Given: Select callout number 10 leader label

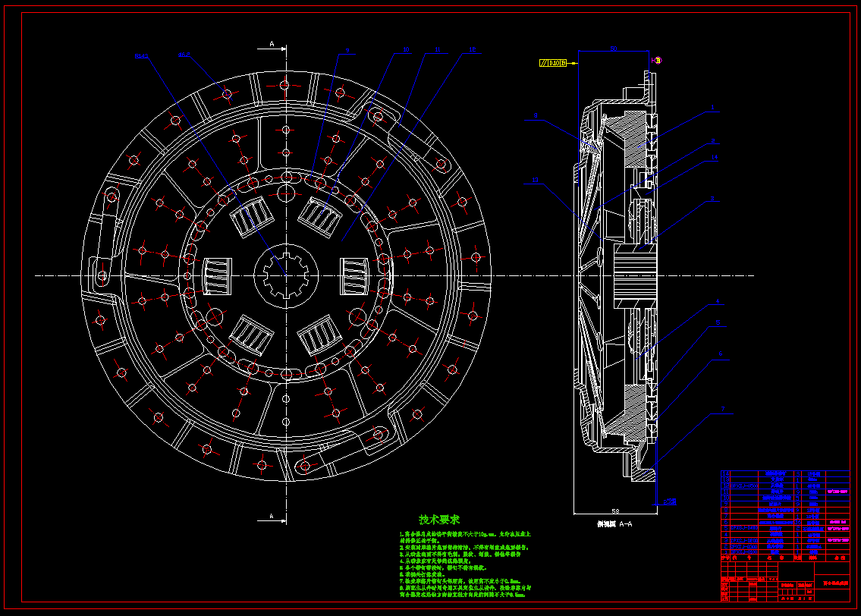Looking at the screenshot, I should pyautogui.click(x=406, y=49).
